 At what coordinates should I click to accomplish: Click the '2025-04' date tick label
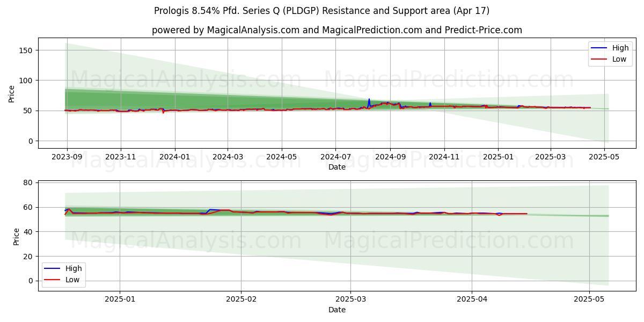[472, 300]
